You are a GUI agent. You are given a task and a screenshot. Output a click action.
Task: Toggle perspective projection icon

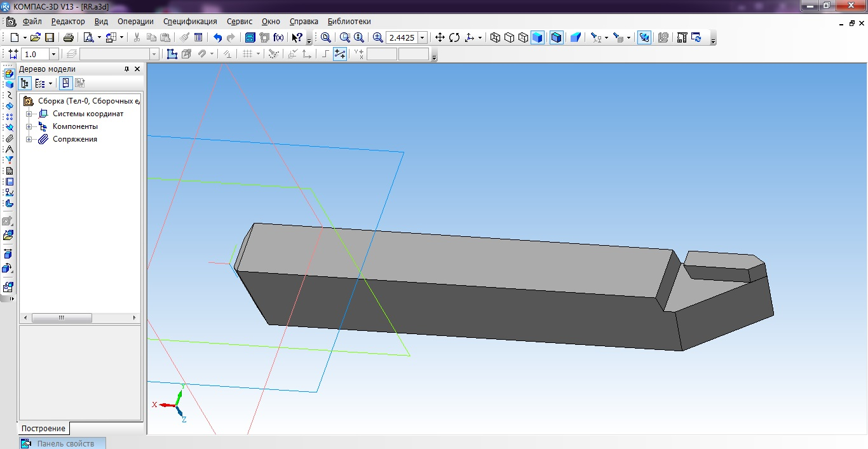576,37
